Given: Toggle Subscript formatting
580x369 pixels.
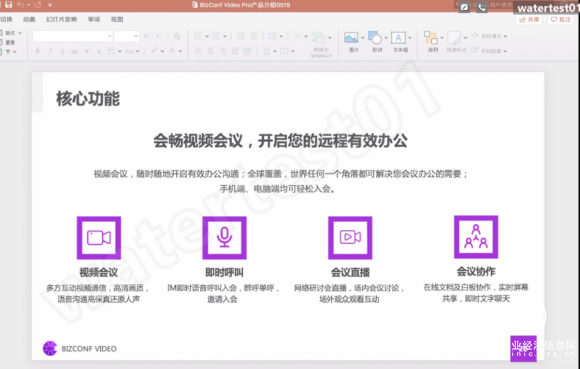Looking at the screenshot, I should [99, 51].
